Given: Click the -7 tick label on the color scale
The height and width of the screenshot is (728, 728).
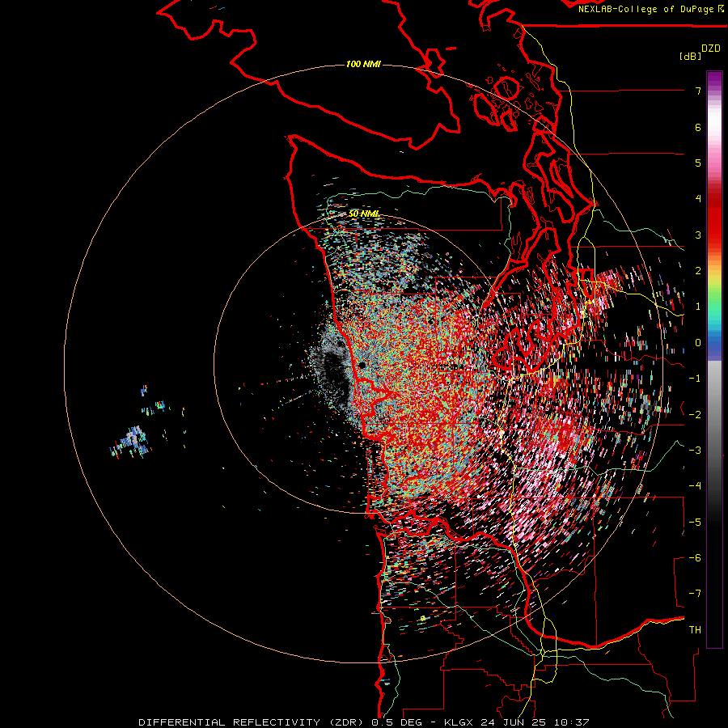Looking at the screenshot, I should click(x=695, y=594).
